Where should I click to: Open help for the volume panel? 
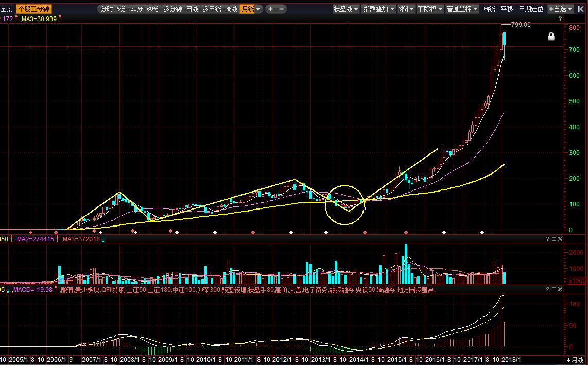(x=548, y=239)
